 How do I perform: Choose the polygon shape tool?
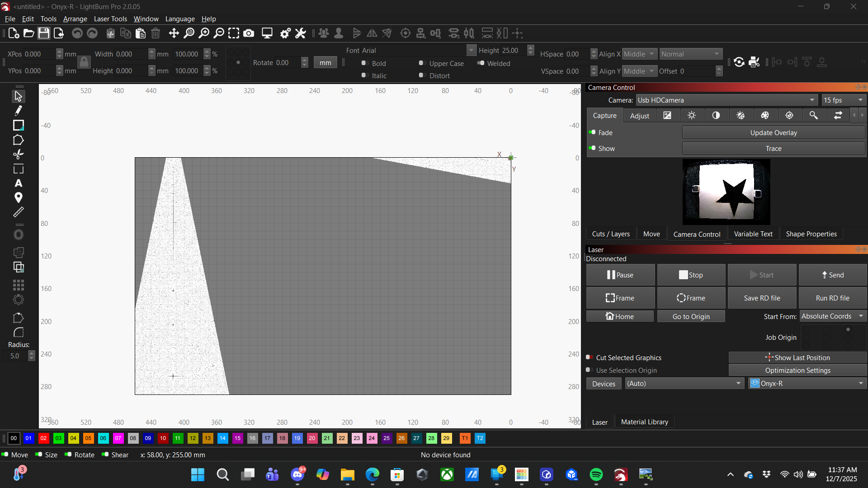click(19, 140)
